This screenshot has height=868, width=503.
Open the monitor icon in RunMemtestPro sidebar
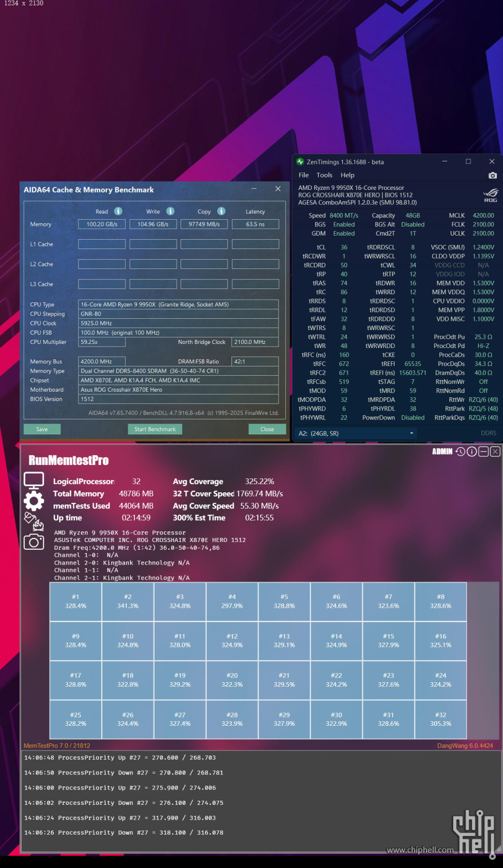coord(34,481)
